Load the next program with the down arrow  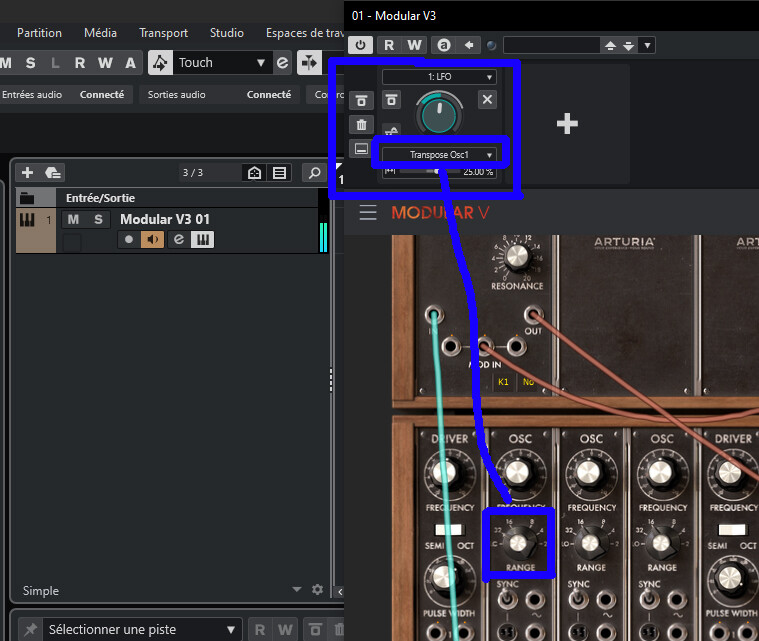(628, 46)
